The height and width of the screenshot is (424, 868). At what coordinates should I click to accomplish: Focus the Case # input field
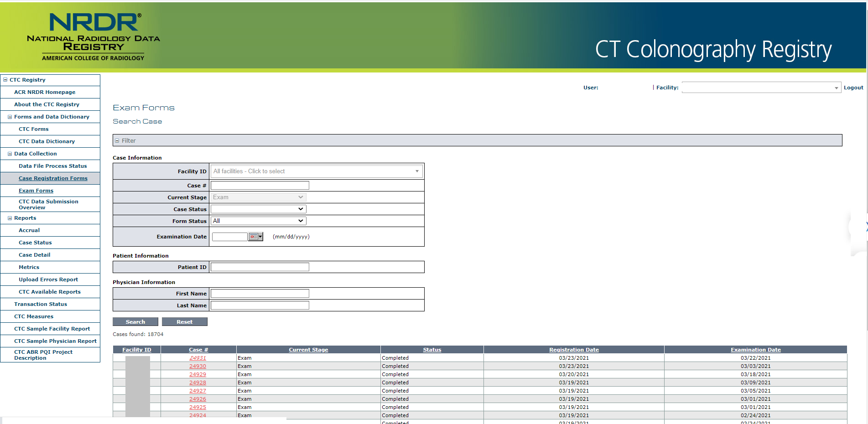[x=260, y=185]
